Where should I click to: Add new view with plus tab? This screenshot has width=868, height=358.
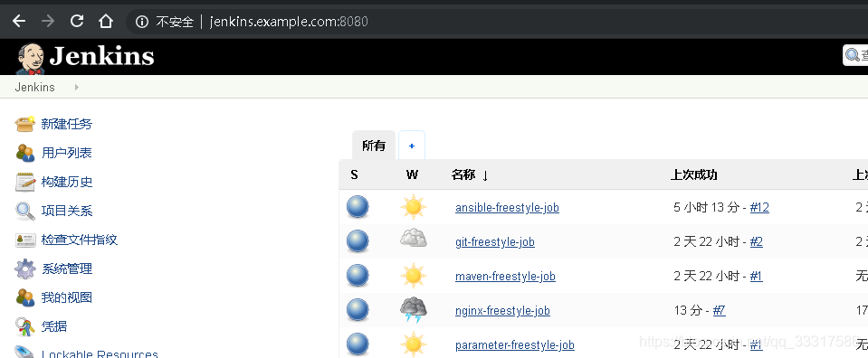pyautogui.click(x=411, y=146)
